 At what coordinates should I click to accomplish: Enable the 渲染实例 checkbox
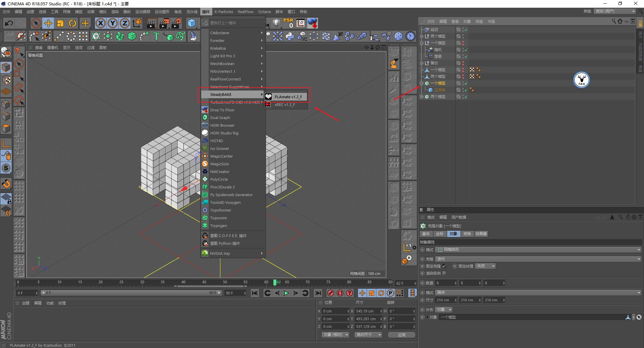tap(444, 273)
